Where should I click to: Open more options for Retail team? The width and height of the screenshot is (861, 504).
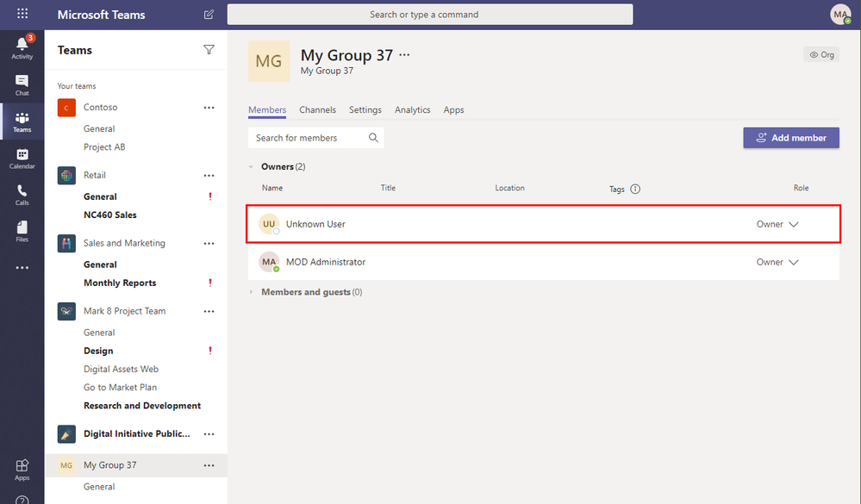click(209, 176)
